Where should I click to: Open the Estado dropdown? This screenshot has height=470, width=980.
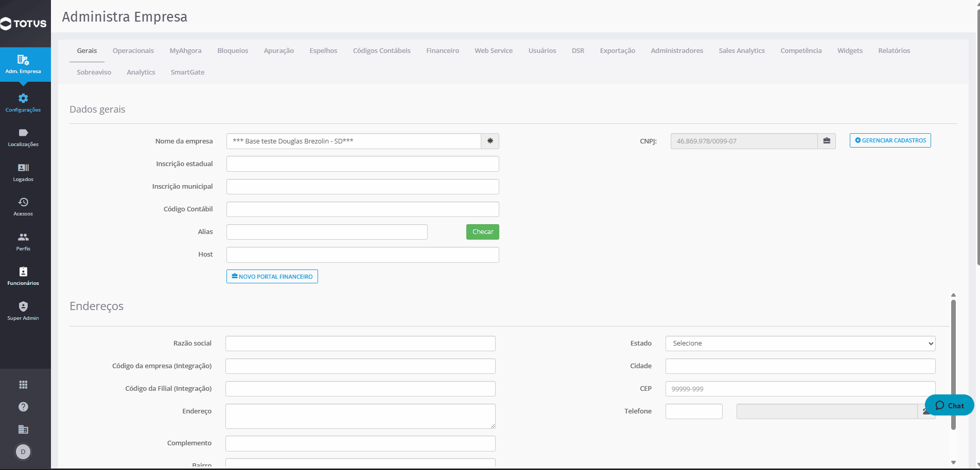pos(800,344)
